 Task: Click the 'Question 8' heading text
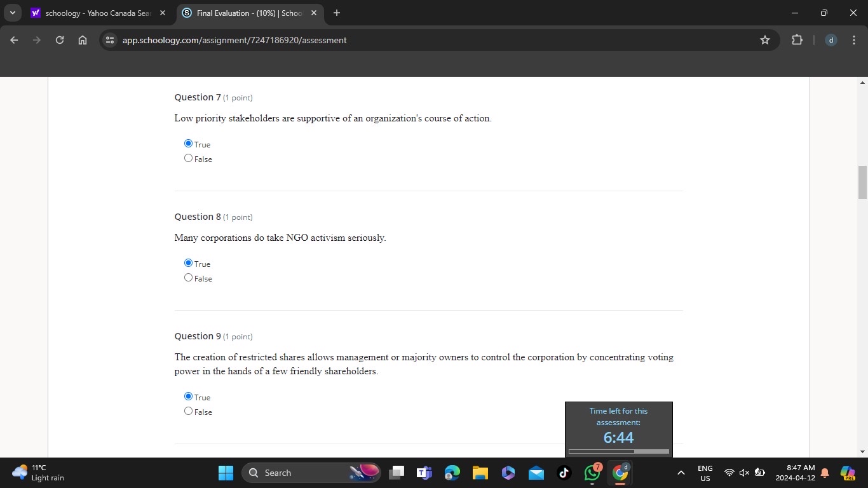point(198,217)
